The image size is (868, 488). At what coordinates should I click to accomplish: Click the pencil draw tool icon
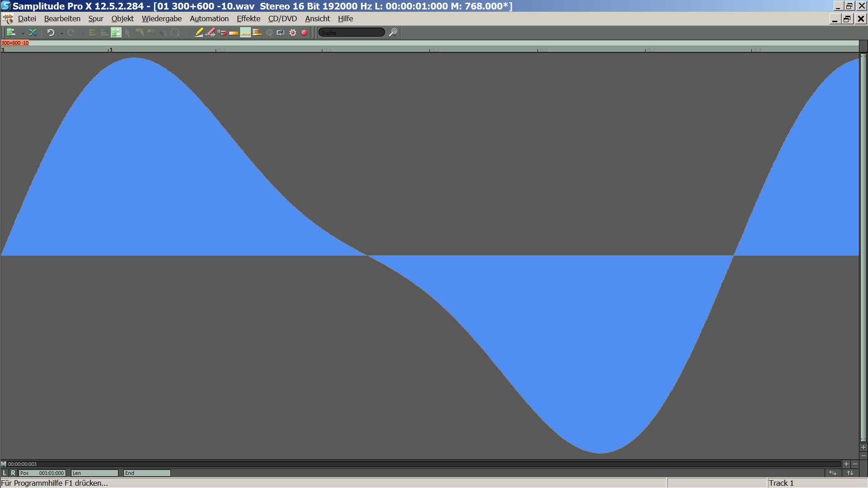coord(198,33)
